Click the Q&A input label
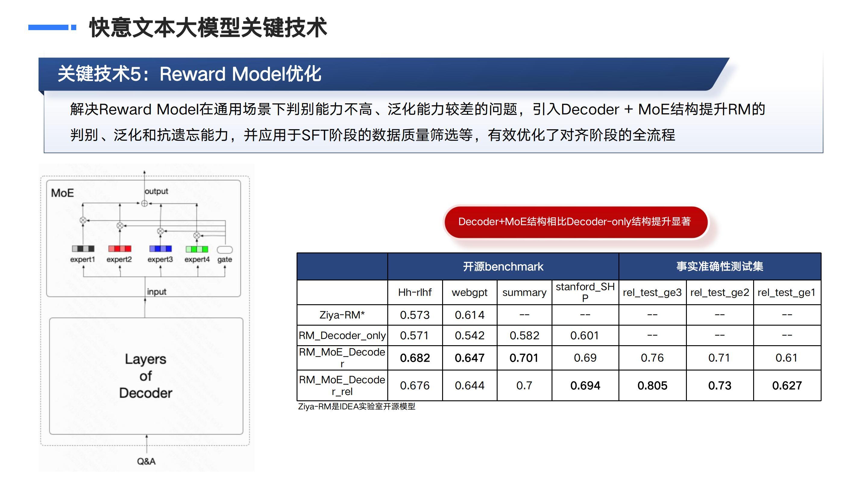The width and height of the screenshot is (868, 488). pos(146,461)
